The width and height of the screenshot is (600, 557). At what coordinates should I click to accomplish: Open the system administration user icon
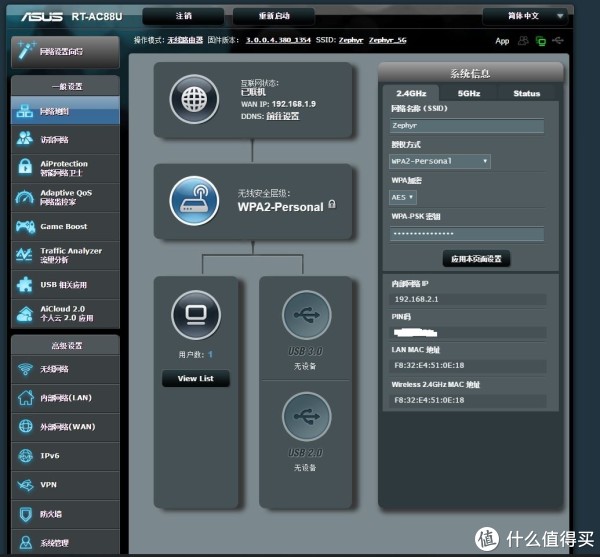(x=26, y=542)
